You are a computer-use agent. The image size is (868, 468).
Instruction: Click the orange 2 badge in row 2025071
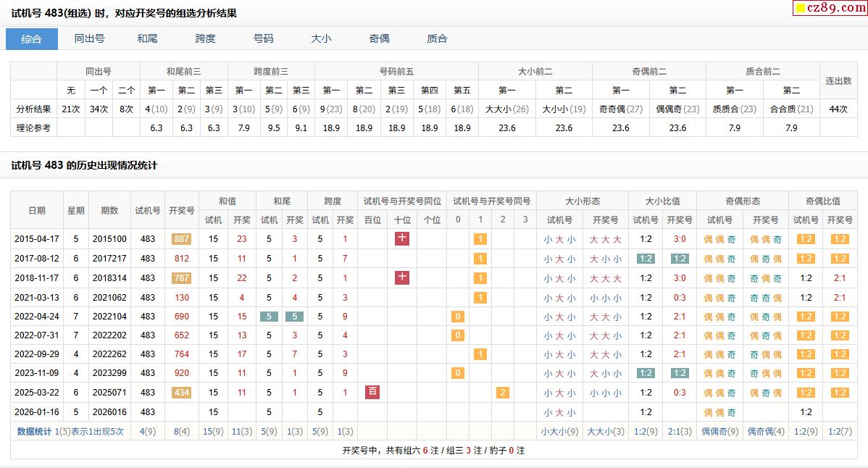(502, 393)
